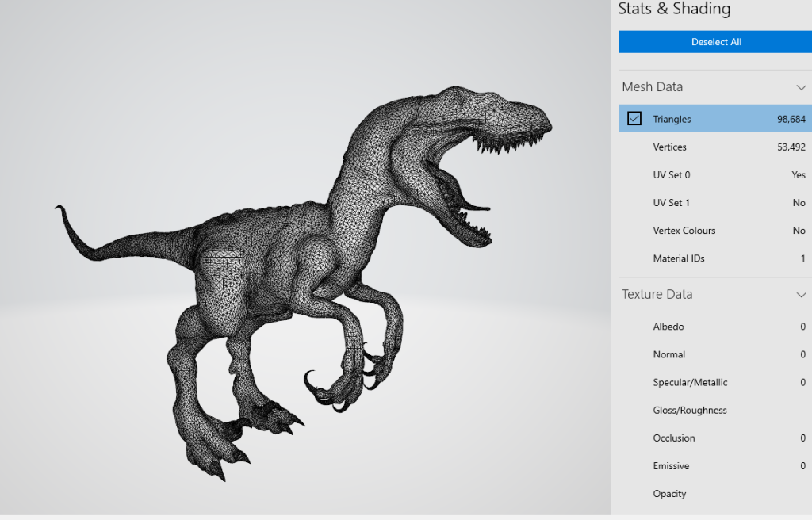This screenshot has width=812, height=520.
Task: Select the Gloss/Roughness texture row
Action: click(716, 410)
